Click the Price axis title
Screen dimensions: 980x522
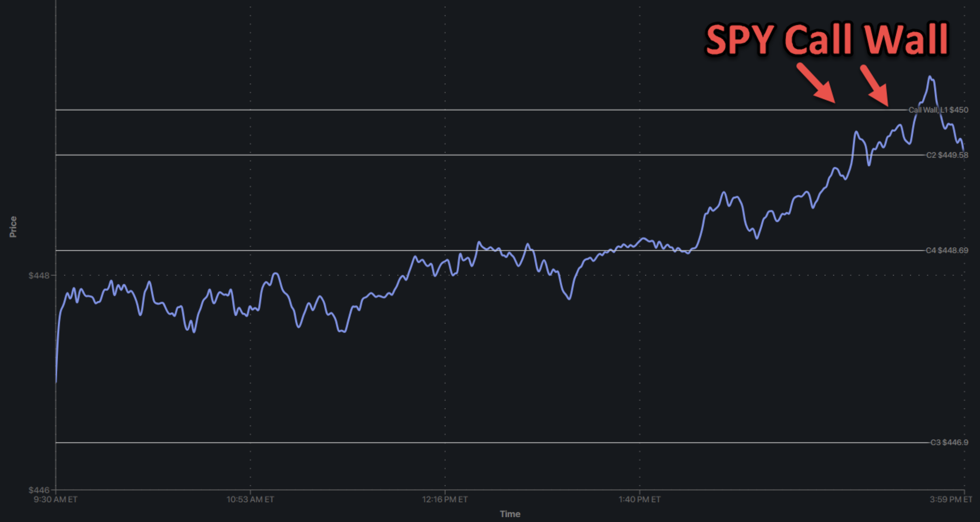(x=13, y=227)
